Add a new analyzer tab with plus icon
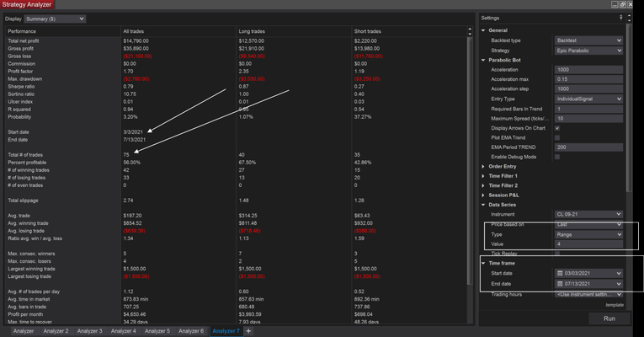 tap(248, 331)
